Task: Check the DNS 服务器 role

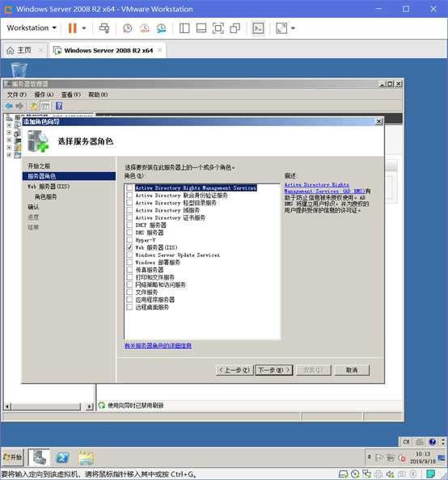Action: point(129,233)
